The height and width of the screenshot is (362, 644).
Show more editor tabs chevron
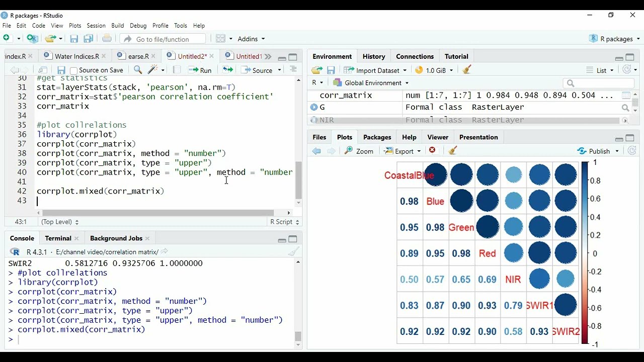(x=268, y=56)
